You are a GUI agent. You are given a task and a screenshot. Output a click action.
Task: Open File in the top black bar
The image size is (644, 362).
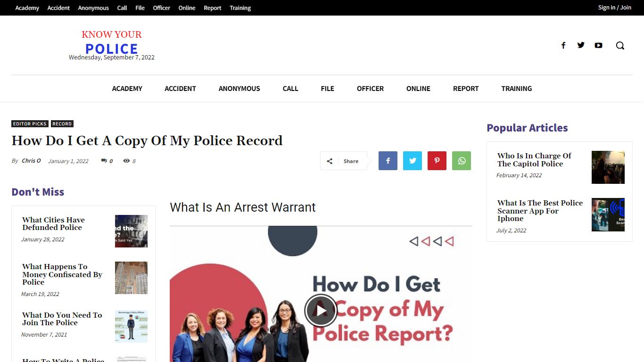pyautogui.click(x=140, y=8)
